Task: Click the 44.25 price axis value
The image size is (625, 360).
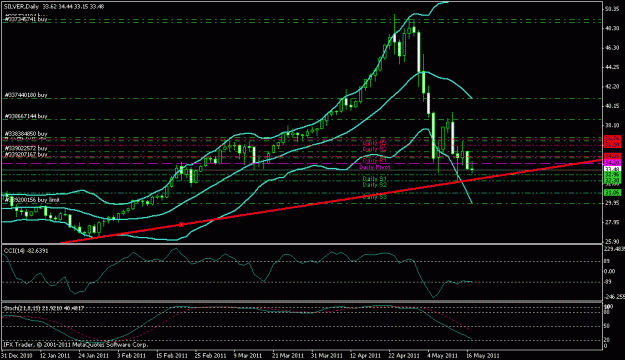Action: 612,67
